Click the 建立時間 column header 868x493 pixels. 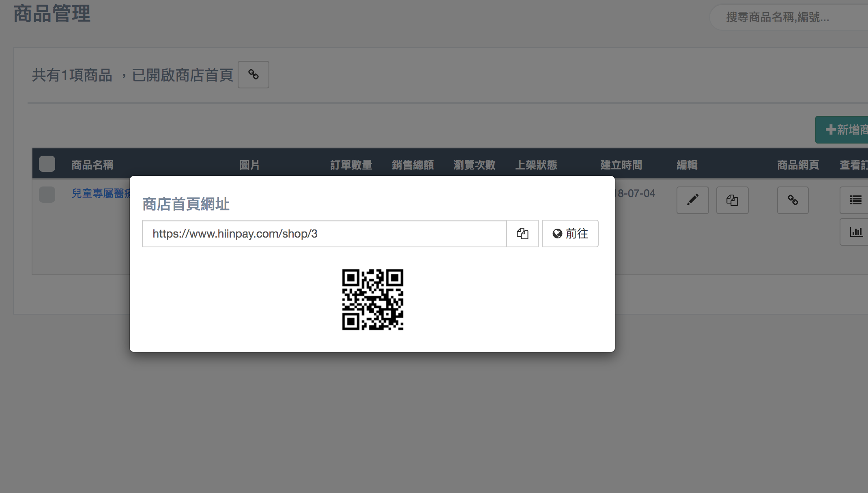[x=621, y=165]
